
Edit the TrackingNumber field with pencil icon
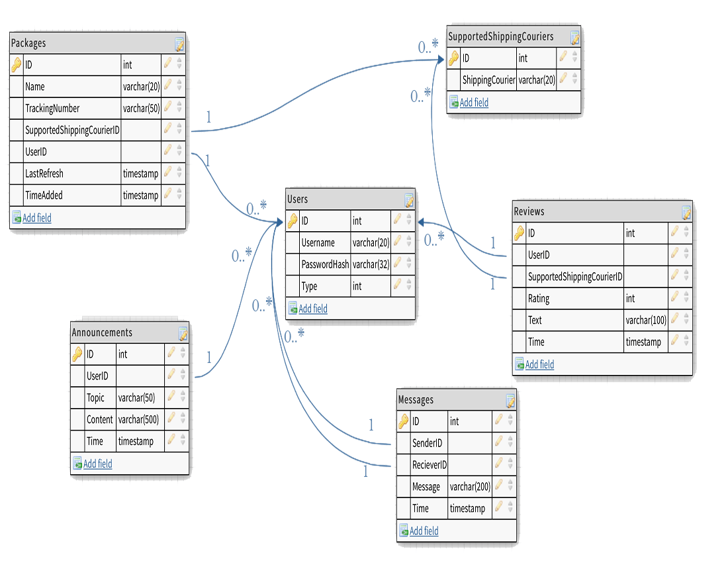168,108
